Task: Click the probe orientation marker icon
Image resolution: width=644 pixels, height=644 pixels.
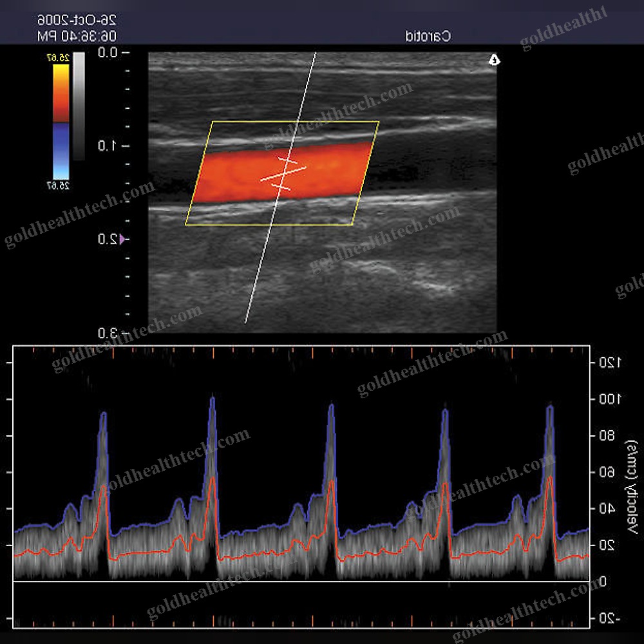Action: 494,60
